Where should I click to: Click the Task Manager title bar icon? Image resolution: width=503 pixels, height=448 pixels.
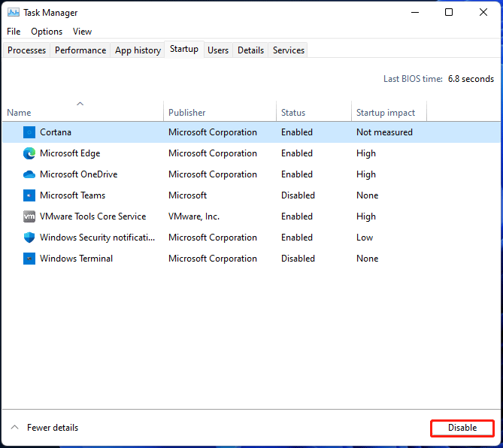pos(13,13)
